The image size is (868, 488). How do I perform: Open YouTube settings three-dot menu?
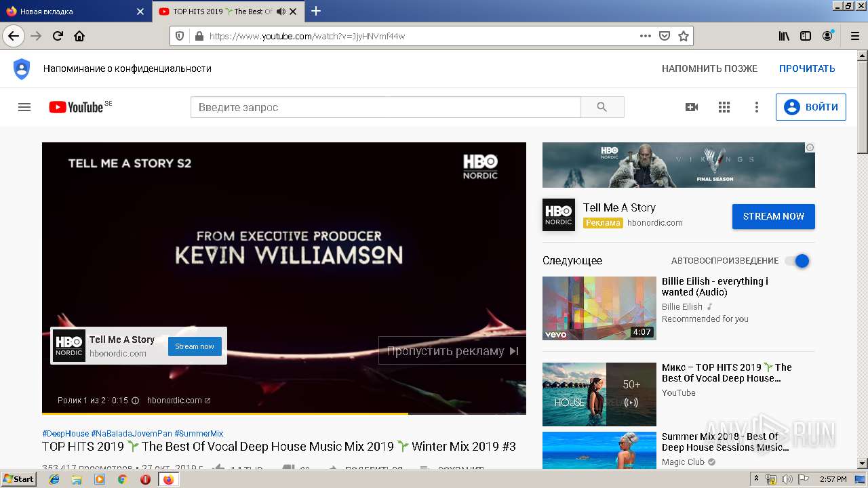757,107
